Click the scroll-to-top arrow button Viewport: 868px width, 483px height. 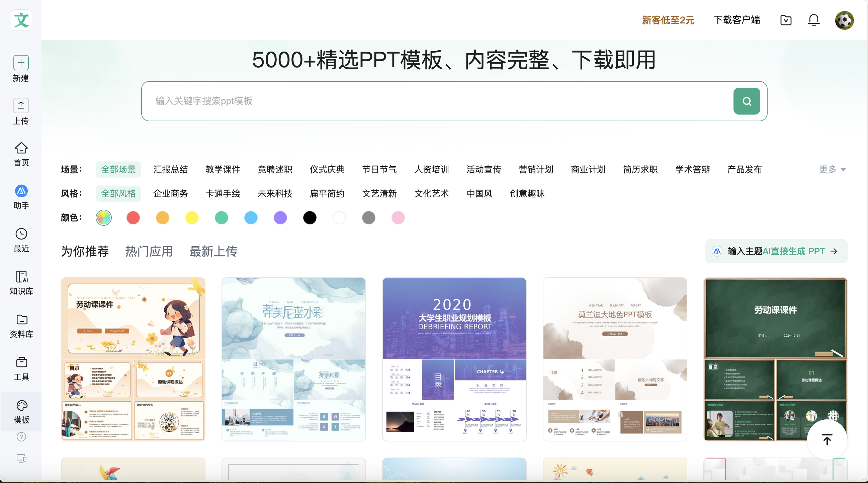coord(827,439)
